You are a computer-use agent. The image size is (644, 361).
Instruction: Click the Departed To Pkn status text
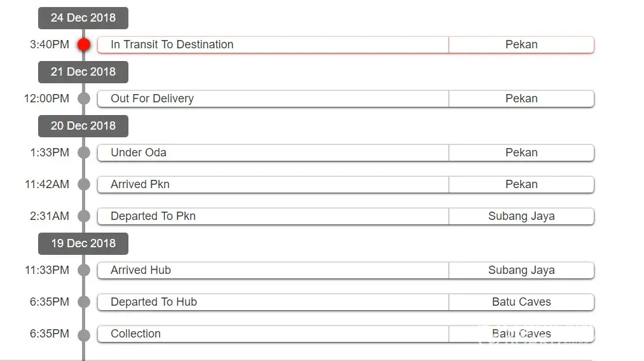click(153, 216)
